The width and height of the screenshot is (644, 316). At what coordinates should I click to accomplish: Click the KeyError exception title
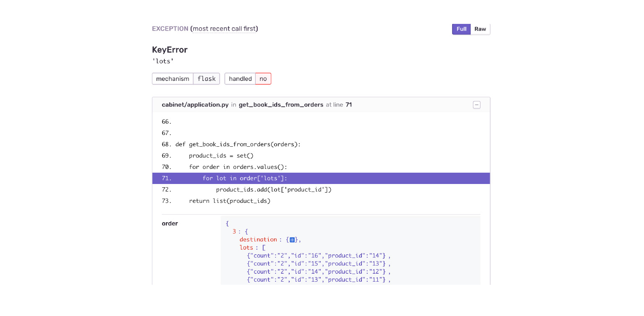170,50
